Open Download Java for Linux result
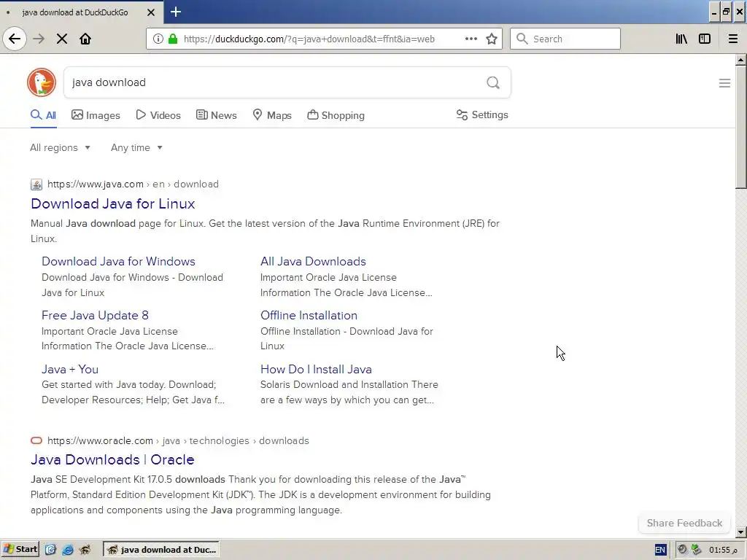The image size is (747, 560). [113, 204]
